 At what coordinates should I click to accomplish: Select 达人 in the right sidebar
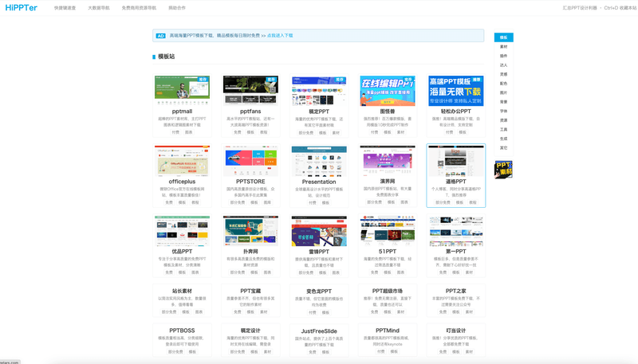(504, 65)
